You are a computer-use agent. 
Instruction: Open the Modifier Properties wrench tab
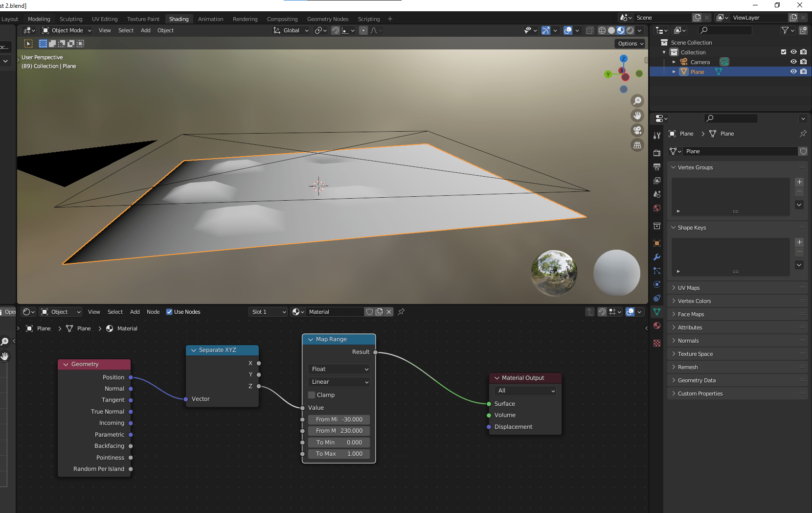click(x=657, y=257)
